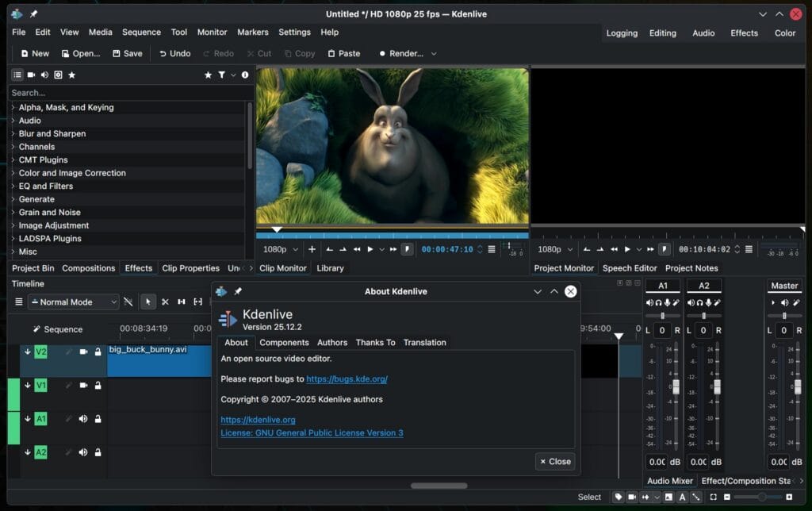
Task: Open the kdenlive.org link
Action: click(258, 419)
